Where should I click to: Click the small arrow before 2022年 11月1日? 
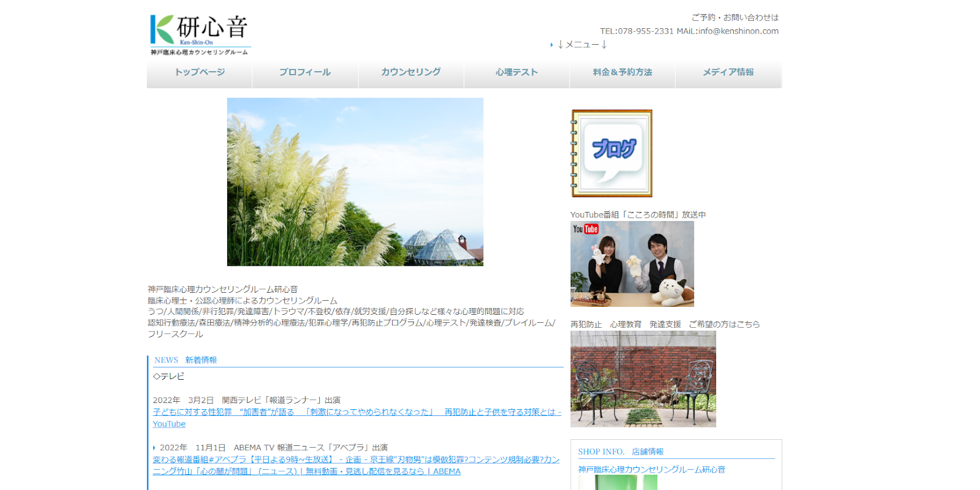point(154,448)
